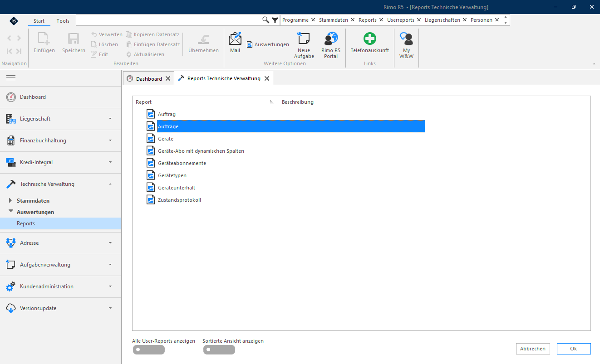Open Telefonauskunft link
600x364 pixels.
coord(370,43)
